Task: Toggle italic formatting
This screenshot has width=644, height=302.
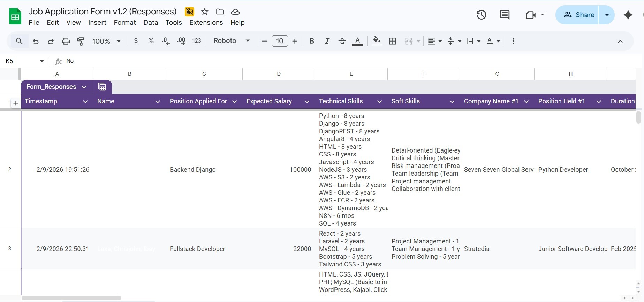Action: pyautogui.click(x=327, y=41)
